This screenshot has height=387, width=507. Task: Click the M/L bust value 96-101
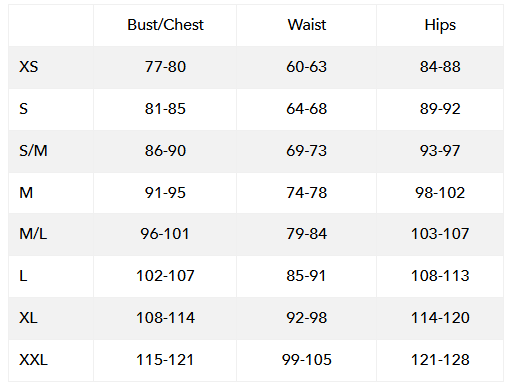(165, 234)
